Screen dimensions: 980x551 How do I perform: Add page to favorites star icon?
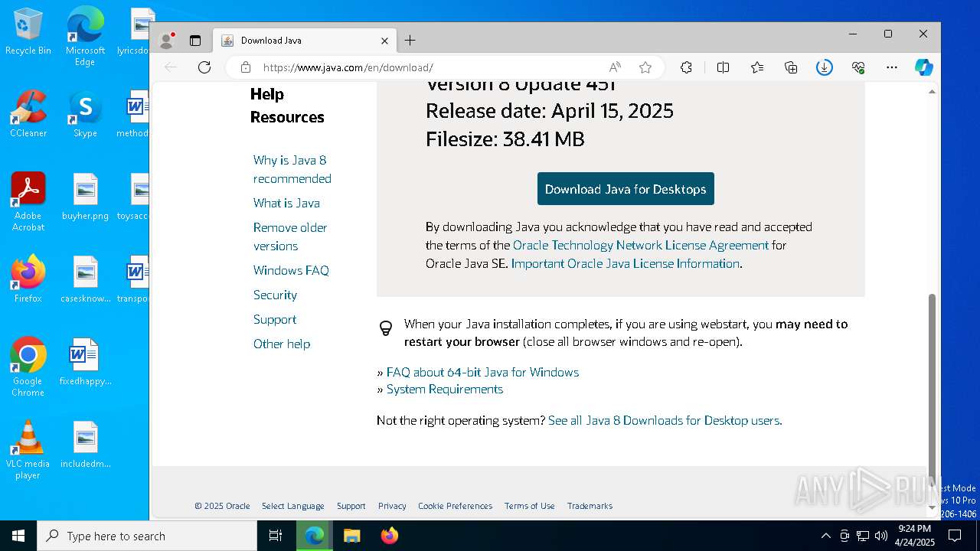[645, 67]
